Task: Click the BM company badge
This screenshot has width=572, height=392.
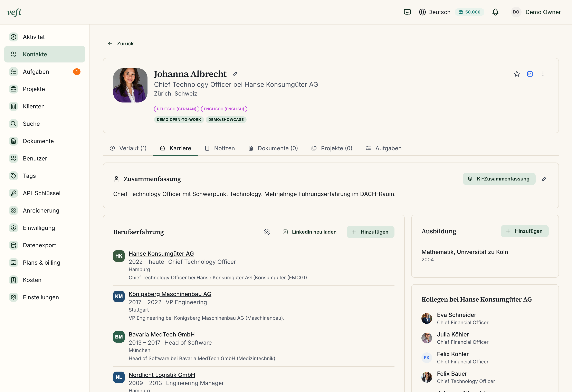Action: pos(119,337)
